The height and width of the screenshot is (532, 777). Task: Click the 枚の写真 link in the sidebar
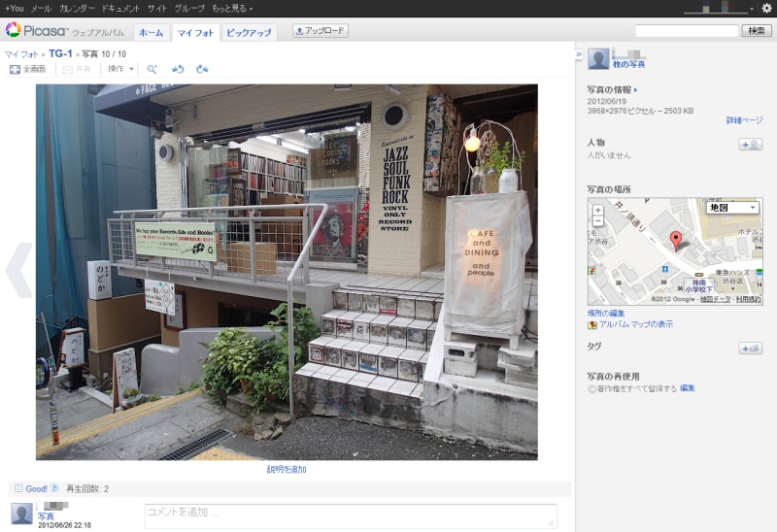coord(628,64)
